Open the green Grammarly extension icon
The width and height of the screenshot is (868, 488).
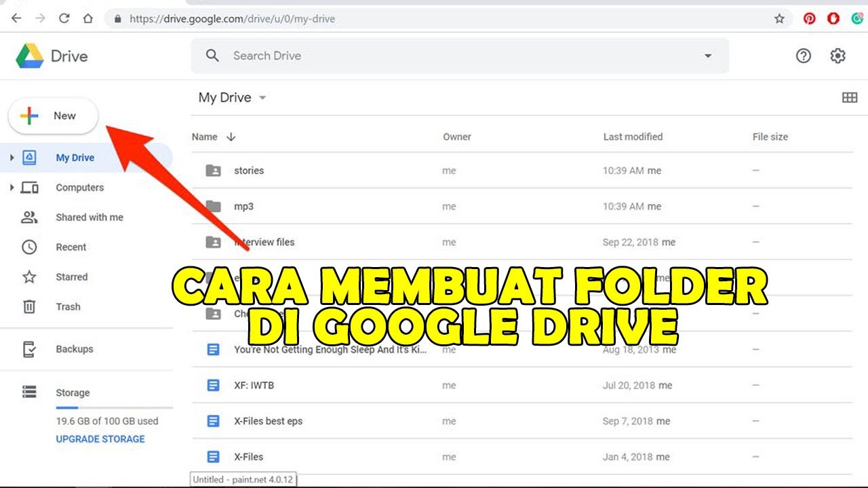click(x=856, y=19)
